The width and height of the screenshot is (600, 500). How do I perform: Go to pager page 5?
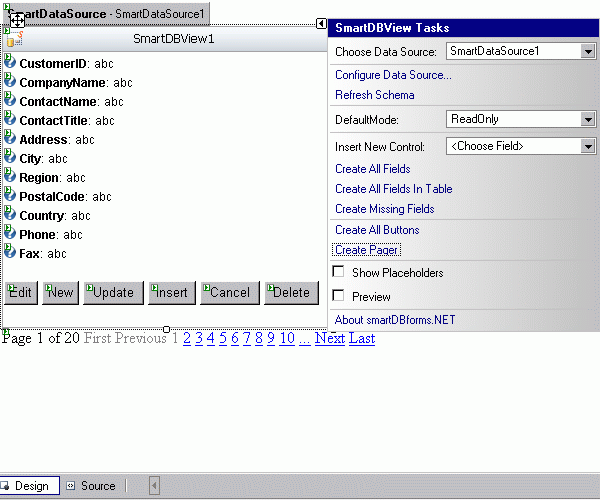[223, 338]
